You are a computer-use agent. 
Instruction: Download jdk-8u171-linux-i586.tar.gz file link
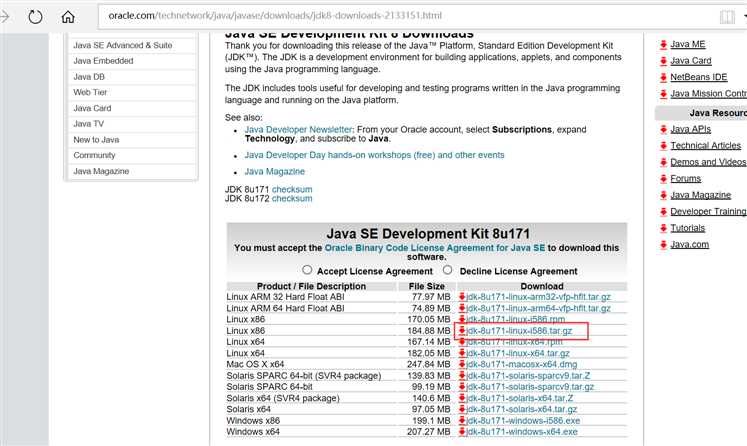pyautogui.click(x=519, y=331)
